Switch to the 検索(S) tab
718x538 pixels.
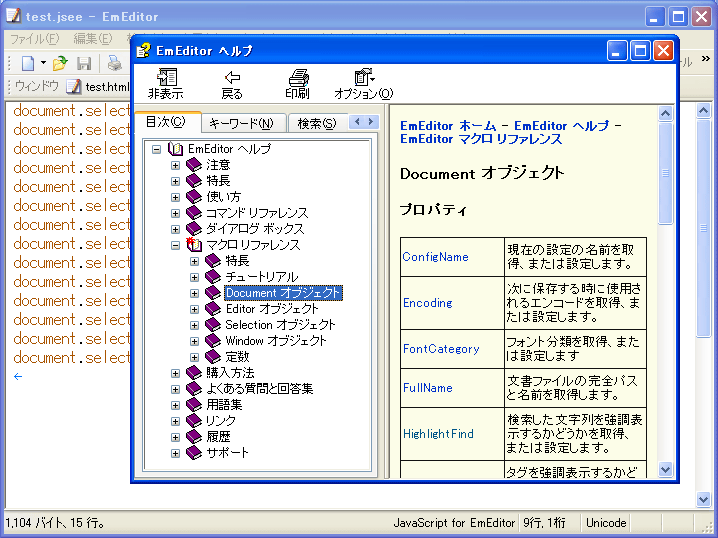pyautogui.click(x=317, y=123)
